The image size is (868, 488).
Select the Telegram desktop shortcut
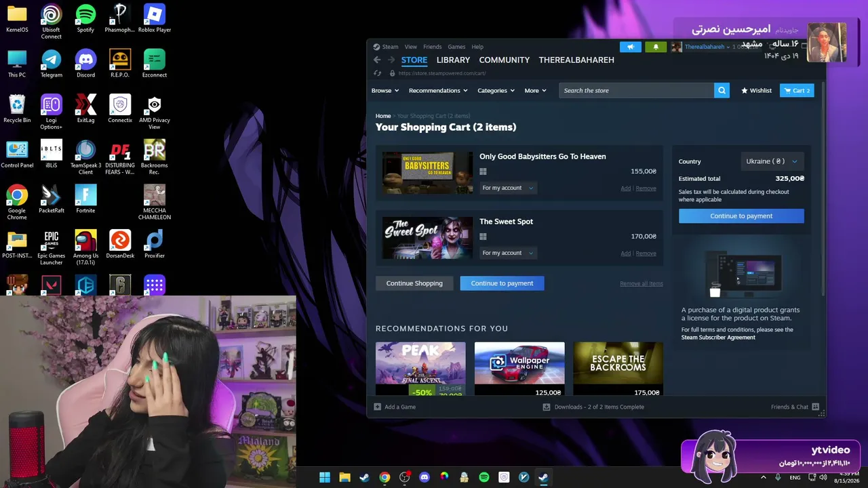click(52, 64)
